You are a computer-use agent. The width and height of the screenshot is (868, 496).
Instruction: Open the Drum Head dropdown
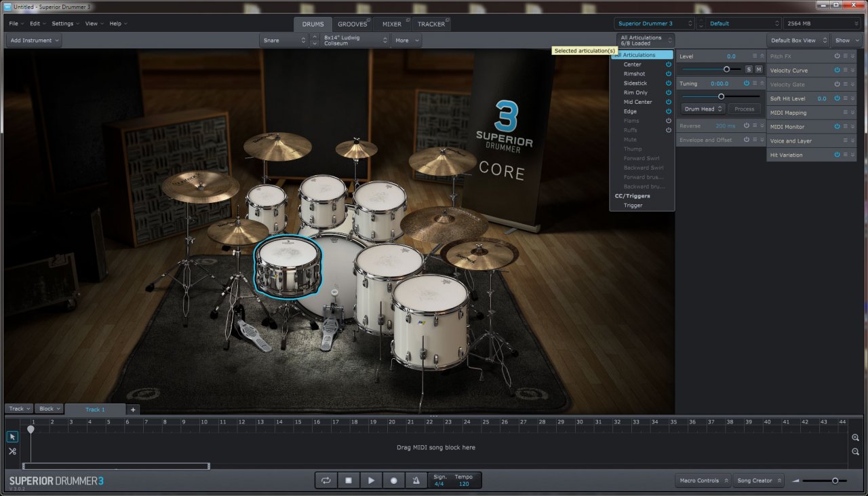click(x=703, y=109)
